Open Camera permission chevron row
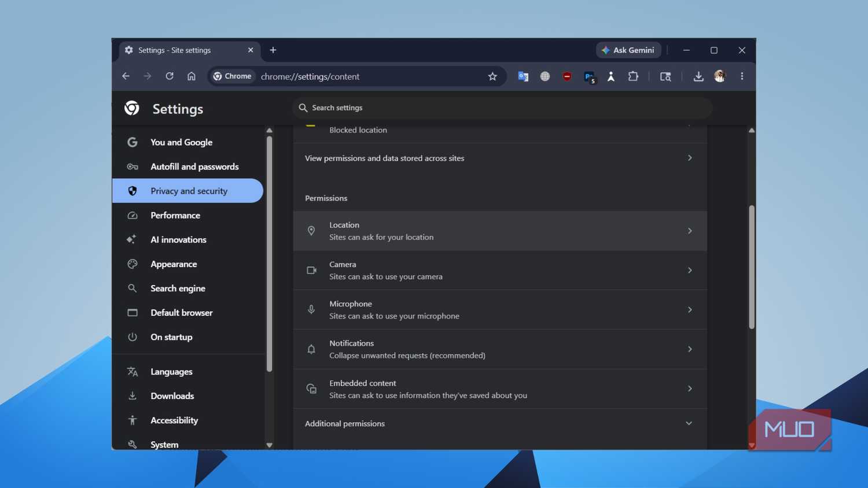Image resolution: width=868 pixels, height=488 pixels. coord(500,270)
